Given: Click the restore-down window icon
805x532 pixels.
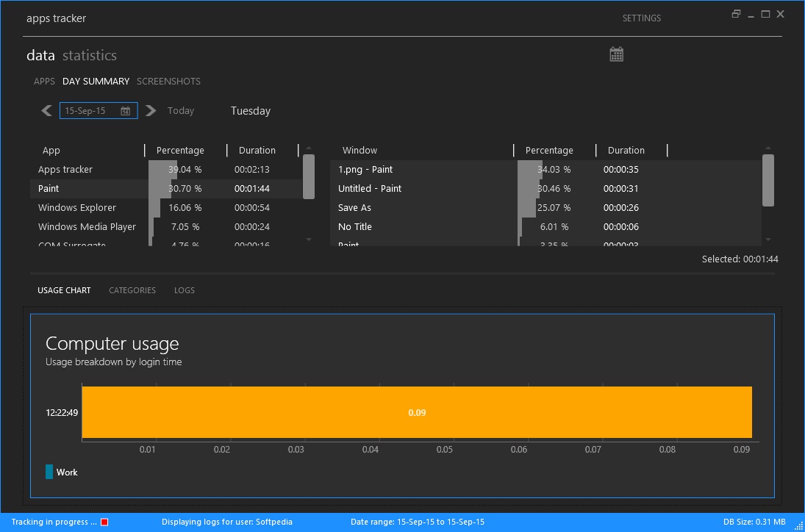Looking at the screenshot, I should tap(736, 15).
